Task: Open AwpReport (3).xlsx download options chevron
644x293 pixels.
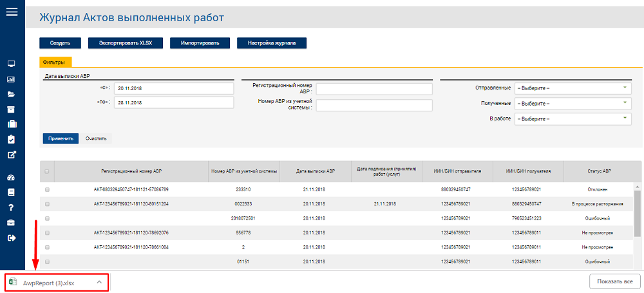Action: click(x=99, y=282)
